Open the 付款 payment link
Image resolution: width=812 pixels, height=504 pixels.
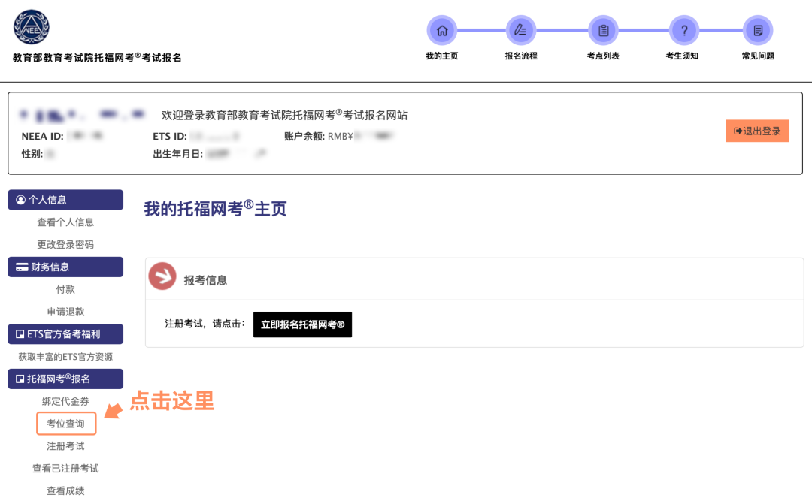pos(65,289)
